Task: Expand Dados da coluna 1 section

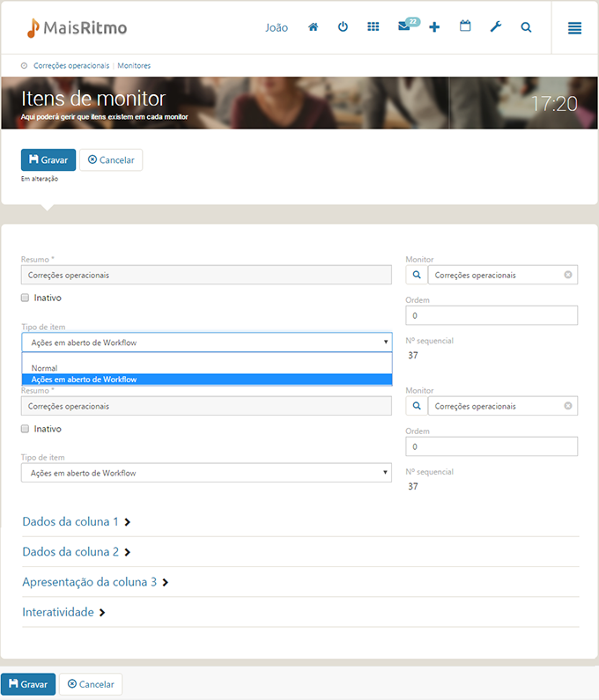Action: click(77, 521)
